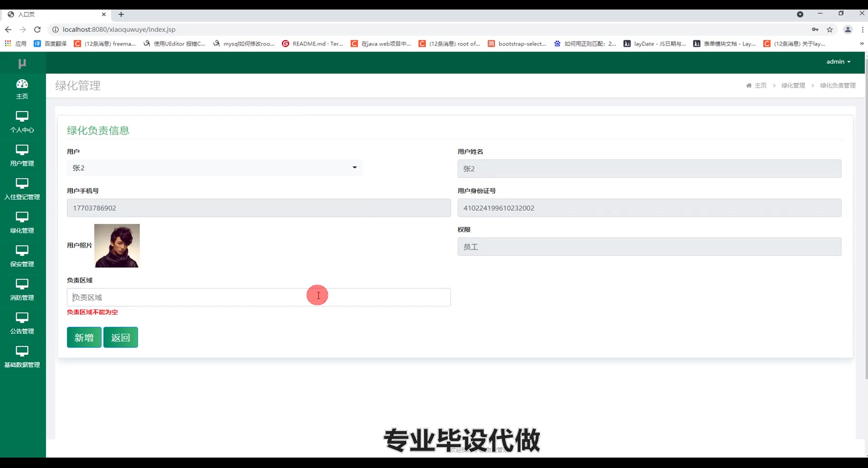Go back with browser back arrow
868x468 pixels.
click(x=8, y=30)
